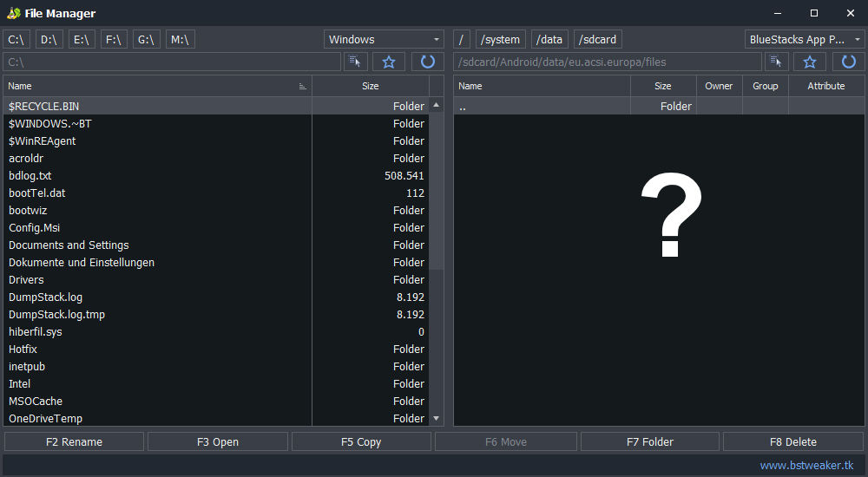Image resolution: width=868 pixels, height=477 pixels.
Task: Refresh the right pane file list
Action: pyautogui.click(x=849, y=62)
